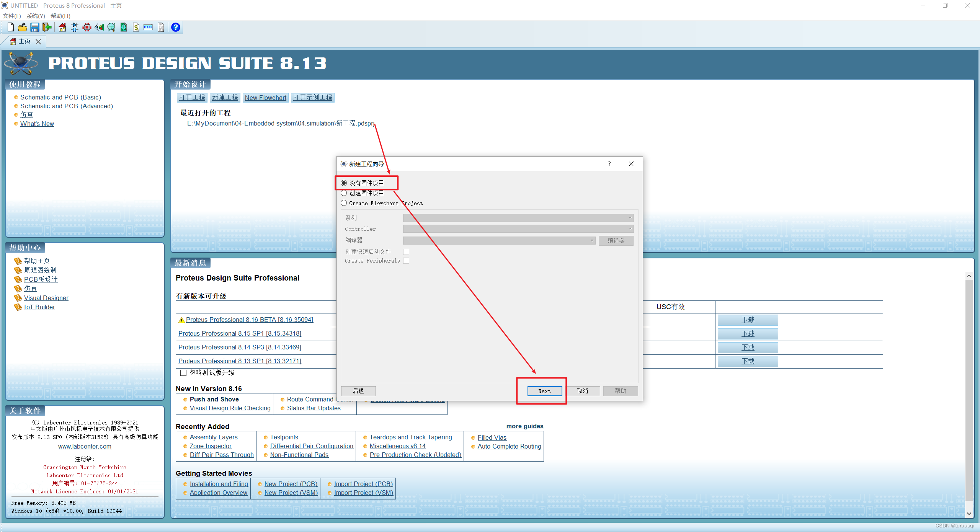
Task: Click the 打开工程 button
Action: click(x=192, y=98)
